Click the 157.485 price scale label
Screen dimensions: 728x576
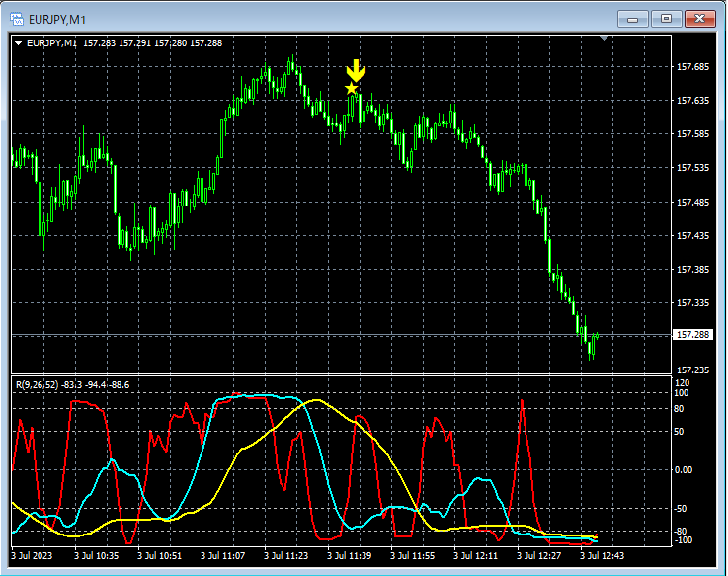[692, 203]
